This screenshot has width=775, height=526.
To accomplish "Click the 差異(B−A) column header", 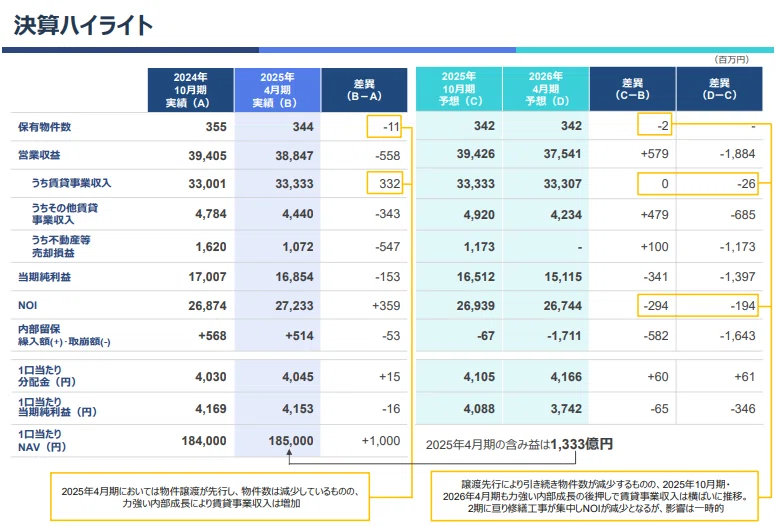I will 364,90.
